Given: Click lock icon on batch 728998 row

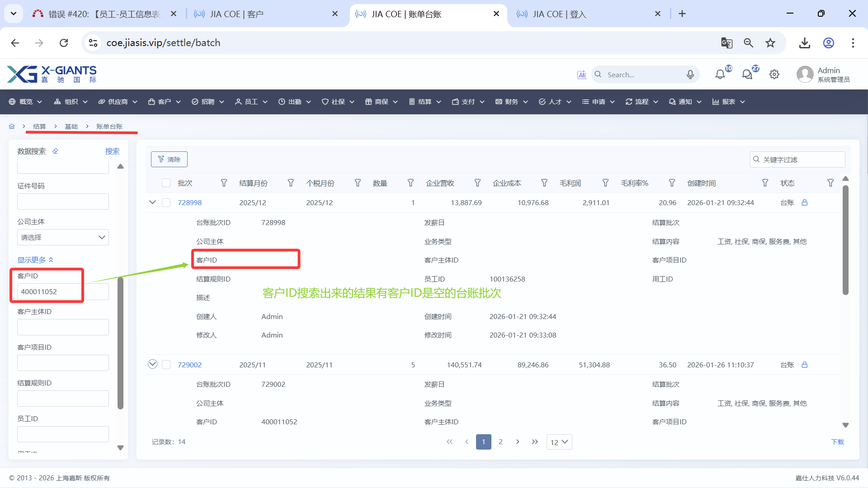Looking at the screenshot, I should coord(805,202).
